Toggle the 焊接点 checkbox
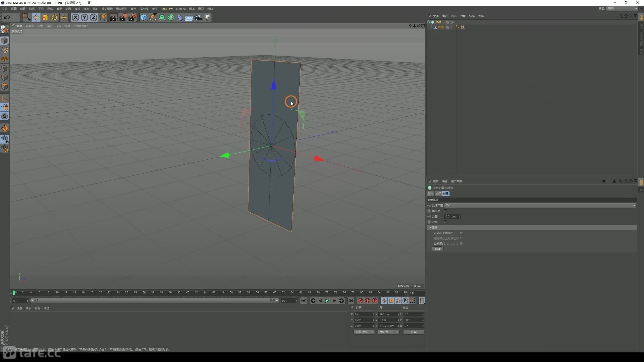The width and height of the screenshot is (644, 362). (x=446, y=211)
